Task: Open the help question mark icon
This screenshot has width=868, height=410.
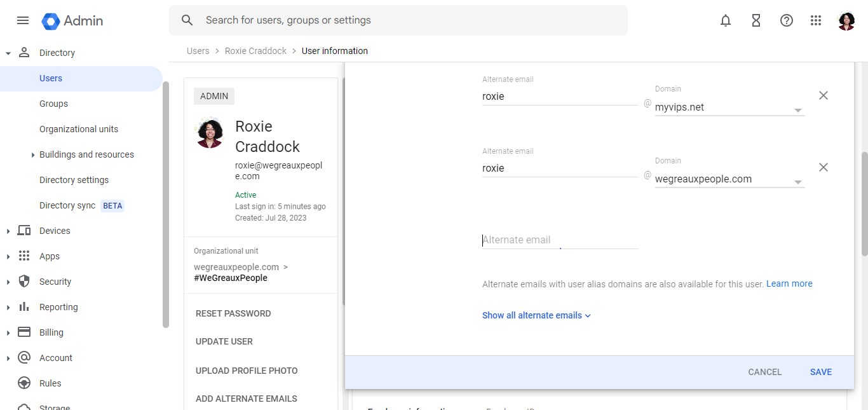Action: (x=787, y=20)
